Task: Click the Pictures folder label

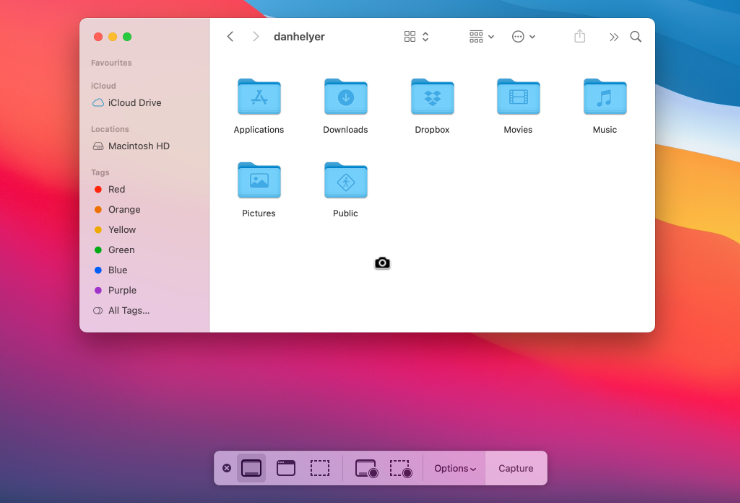Action: 259,213
